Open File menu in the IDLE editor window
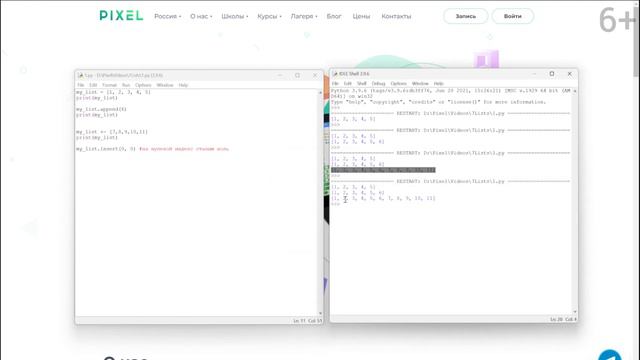 tap(81, 85)
